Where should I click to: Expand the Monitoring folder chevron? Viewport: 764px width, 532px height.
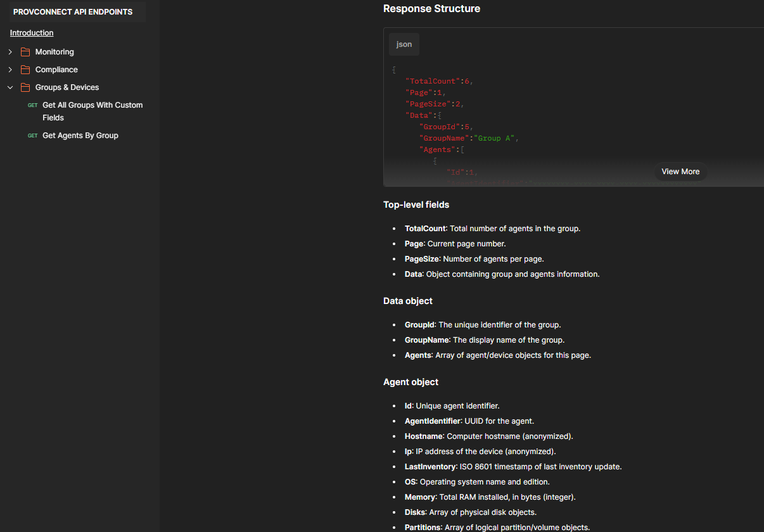[x=10, y=52]
